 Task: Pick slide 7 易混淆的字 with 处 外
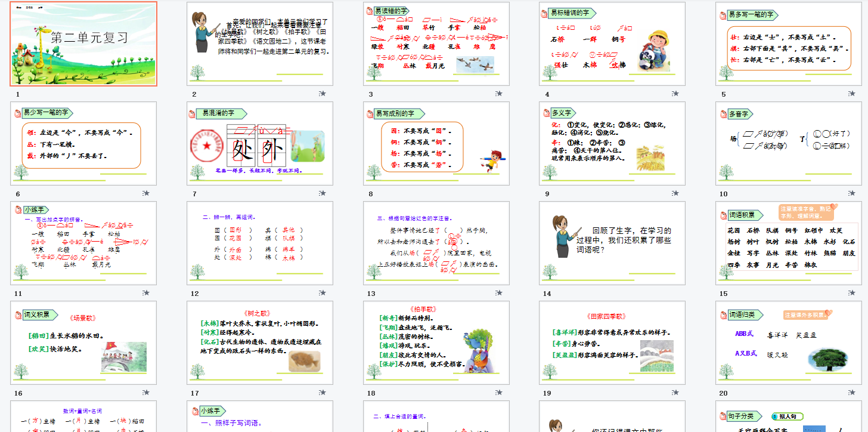pyautogui.click(x=260, y=143)
